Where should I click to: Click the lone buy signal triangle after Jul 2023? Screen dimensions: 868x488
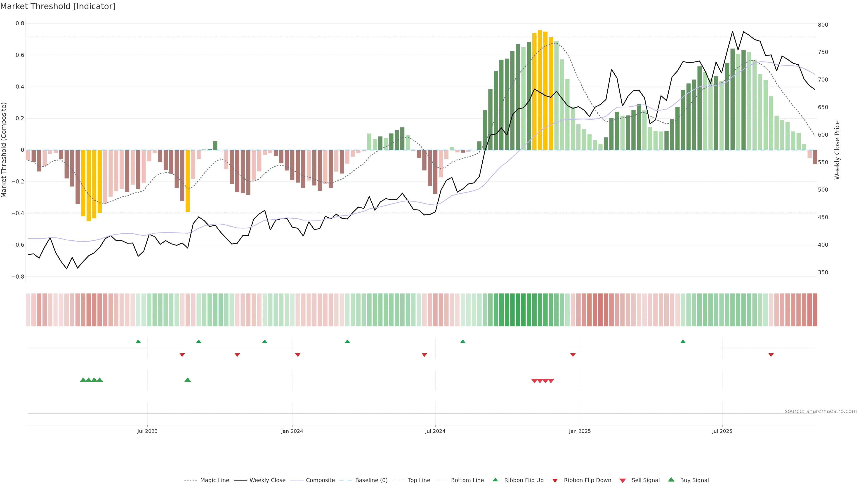[188, 380]
